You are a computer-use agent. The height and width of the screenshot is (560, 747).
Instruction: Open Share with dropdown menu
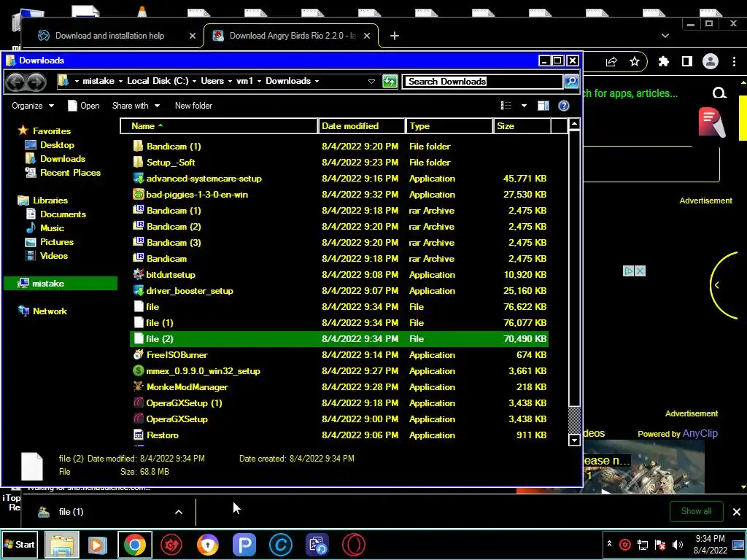[136, 106]
